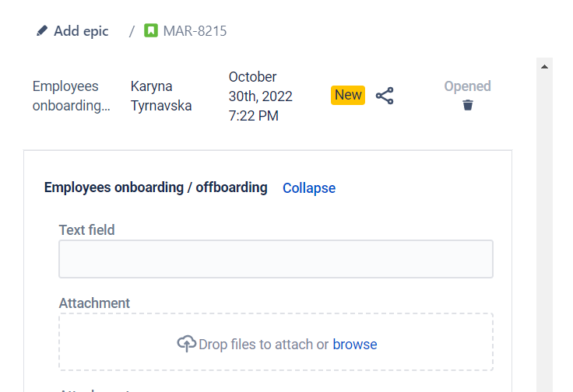Click the Employees onboarding / offboarding heading
Screen dimensions: 573x392
pos(156,187)
